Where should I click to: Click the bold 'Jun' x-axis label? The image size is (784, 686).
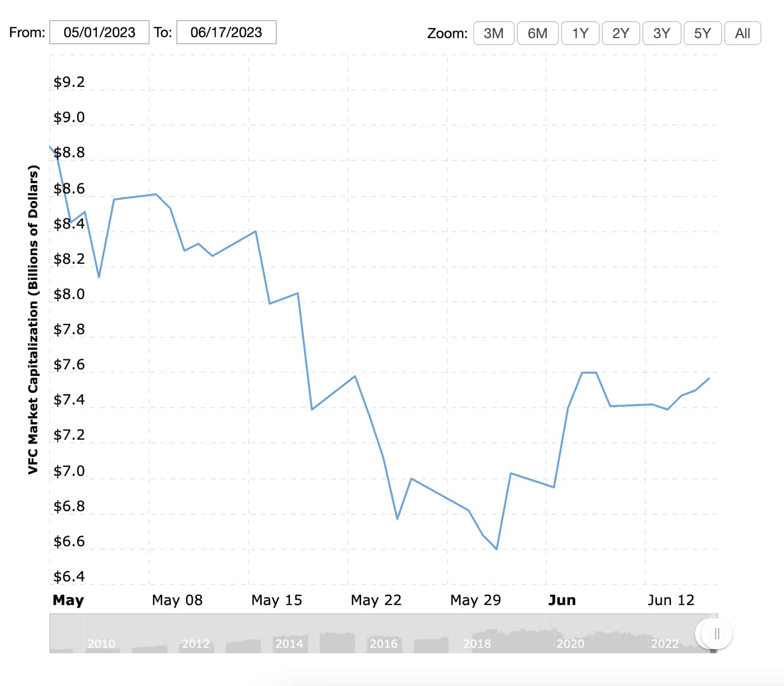coord(562,600)
